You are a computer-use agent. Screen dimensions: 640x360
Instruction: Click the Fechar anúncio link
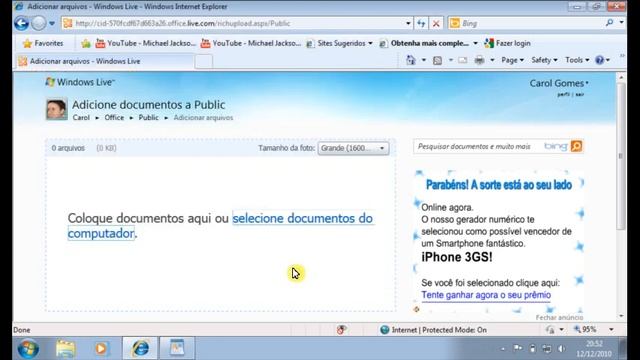pyautogui.click(x=559, y=318)
